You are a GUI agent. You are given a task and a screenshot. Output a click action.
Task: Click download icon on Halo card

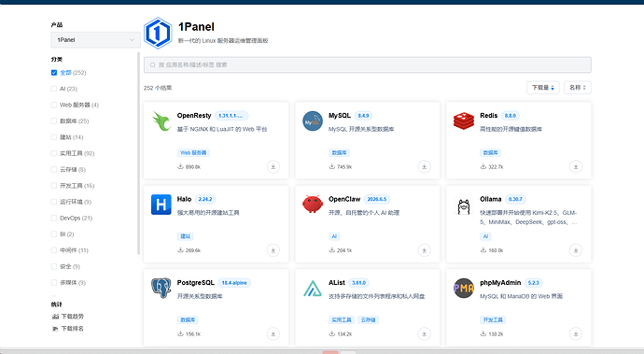[x=273, y=250]
